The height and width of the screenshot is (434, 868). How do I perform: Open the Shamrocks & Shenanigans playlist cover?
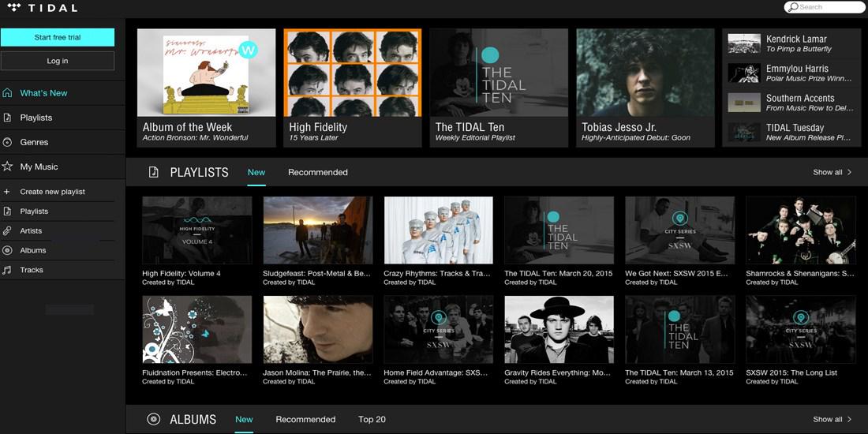[800, 230]
